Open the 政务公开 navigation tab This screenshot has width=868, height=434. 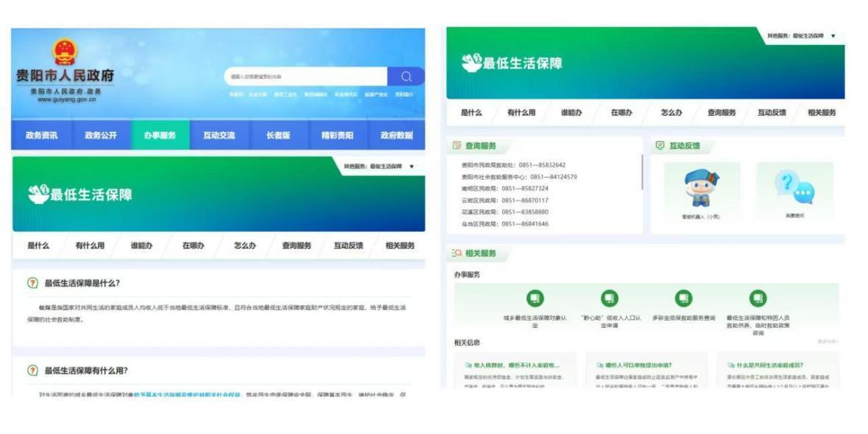(101, 136)
